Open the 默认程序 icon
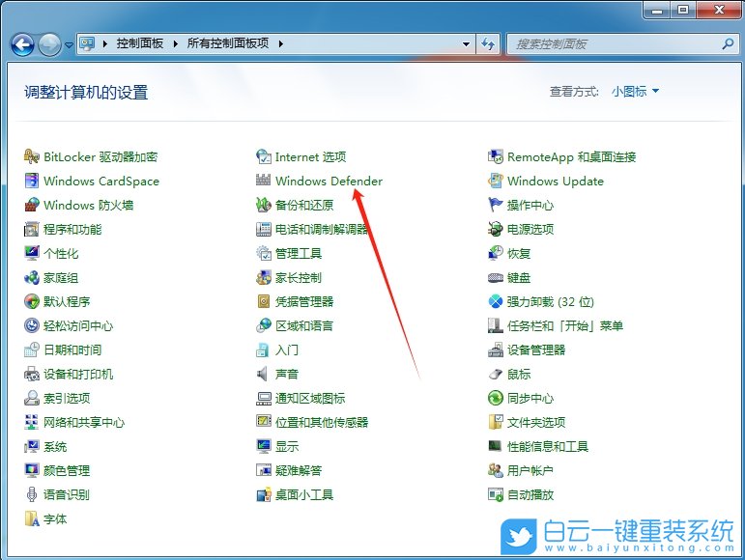The width and height of the screenshot is (745, 560). 31,301
